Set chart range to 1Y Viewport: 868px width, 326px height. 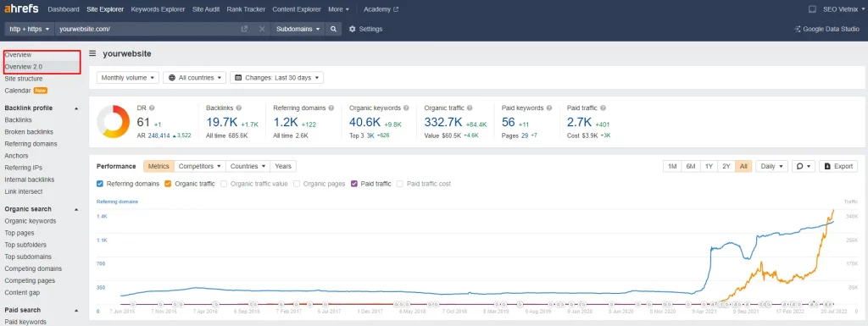pyautogui.click(x=709, y=166)
